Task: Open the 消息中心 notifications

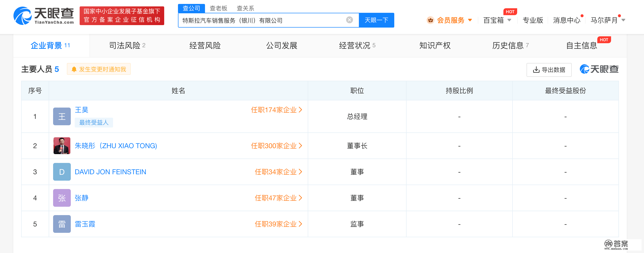Action: [x=567, y=20]
